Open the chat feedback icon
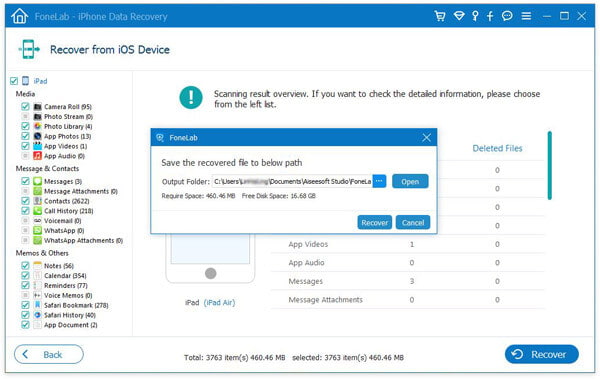600x379 pixels. click(x=507, y=16)
